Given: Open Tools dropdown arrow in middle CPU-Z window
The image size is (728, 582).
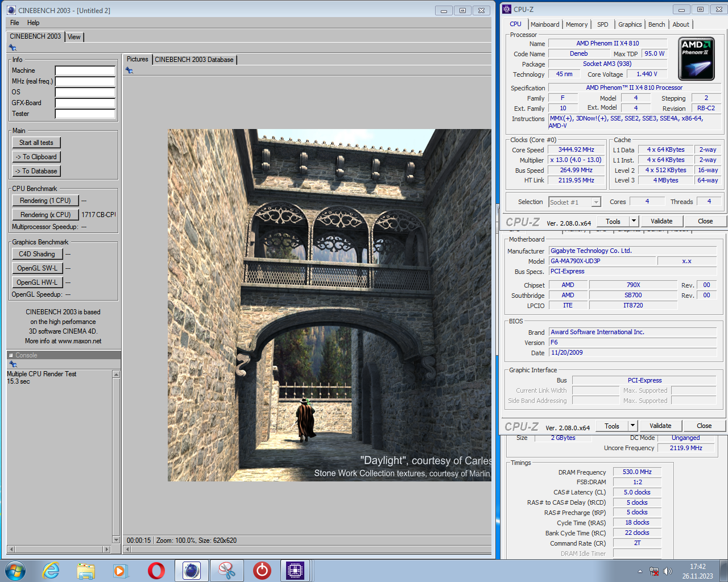Looking at the screenshot, I should coord(633,426).
